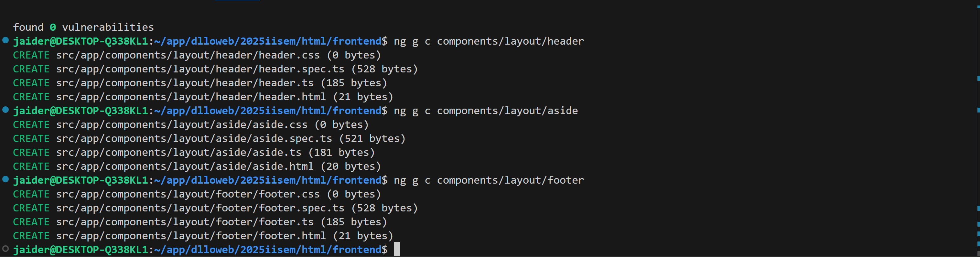Image resolution: width=980 pixels, height=257 pixels.
Task: Click the "ng g c components/layout/aside" command text
Action: (x=486, y=111)
